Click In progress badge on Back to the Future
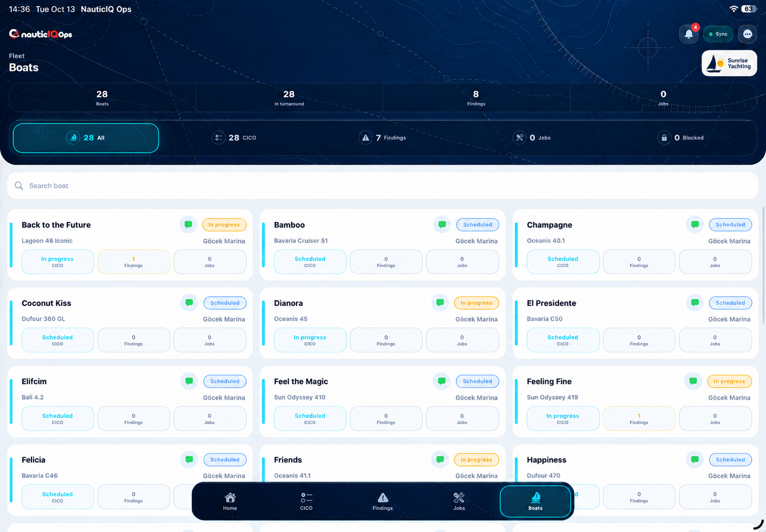The image size is (766, 532). click(224, 225)
